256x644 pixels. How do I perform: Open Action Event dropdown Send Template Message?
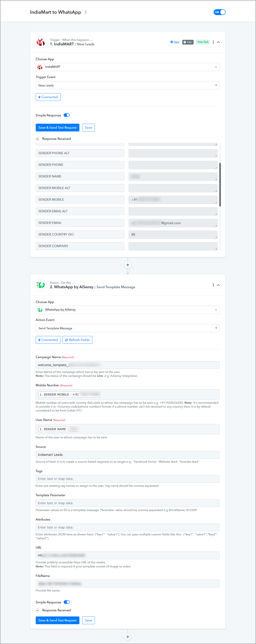click(128, 328)
